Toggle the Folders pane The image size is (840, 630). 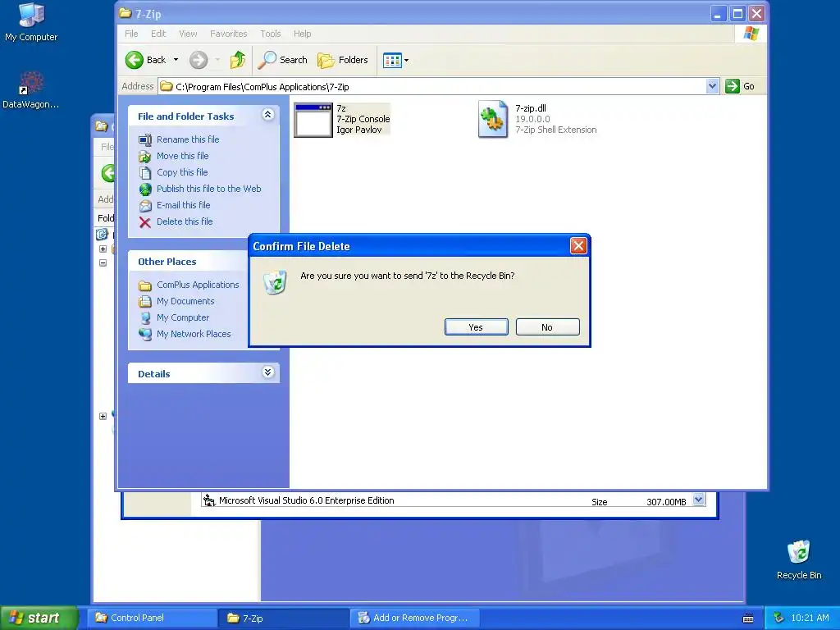tap(343, 60)
